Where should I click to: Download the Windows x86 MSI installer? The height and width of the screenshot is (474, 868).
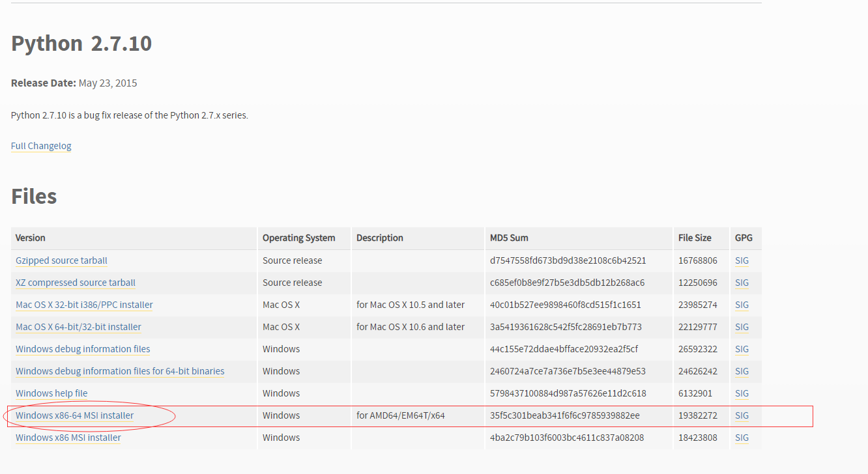point(68,438)
